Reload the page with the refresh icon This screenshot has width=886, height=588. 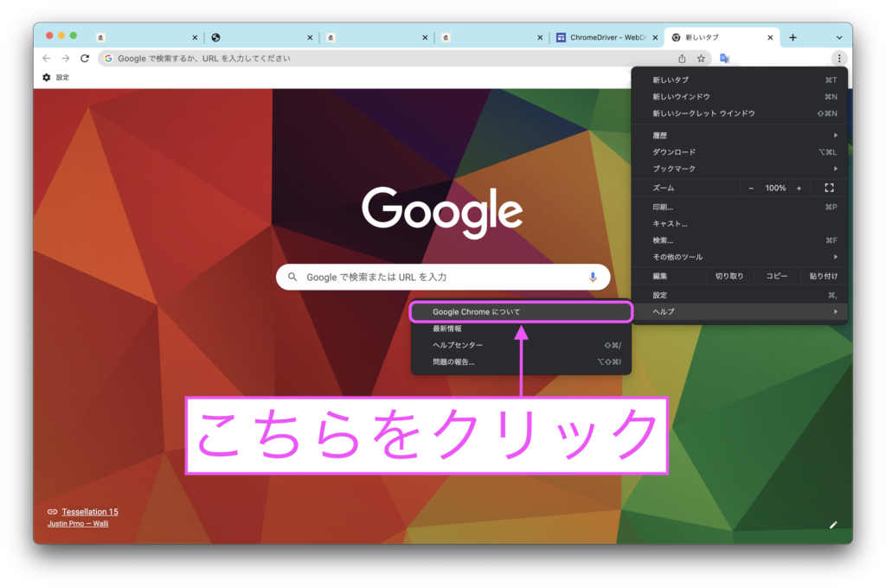click(85, 58)
